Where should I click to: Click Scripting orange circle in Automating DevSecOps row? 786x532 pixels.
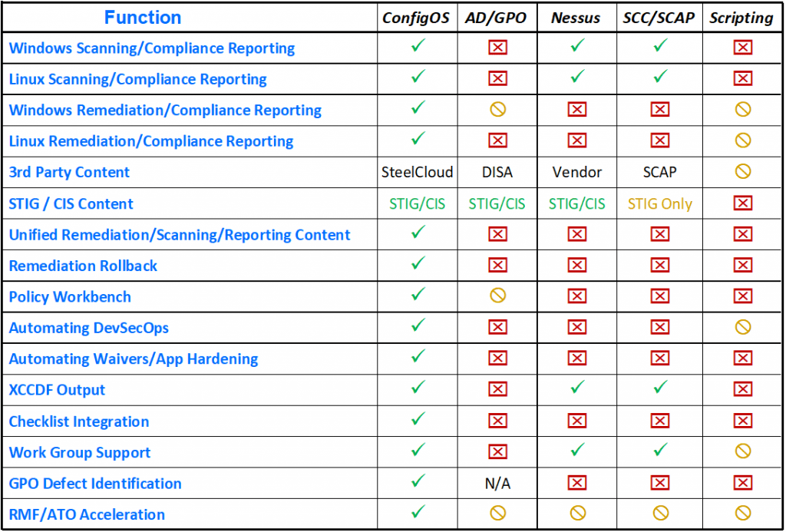point(742,328)
